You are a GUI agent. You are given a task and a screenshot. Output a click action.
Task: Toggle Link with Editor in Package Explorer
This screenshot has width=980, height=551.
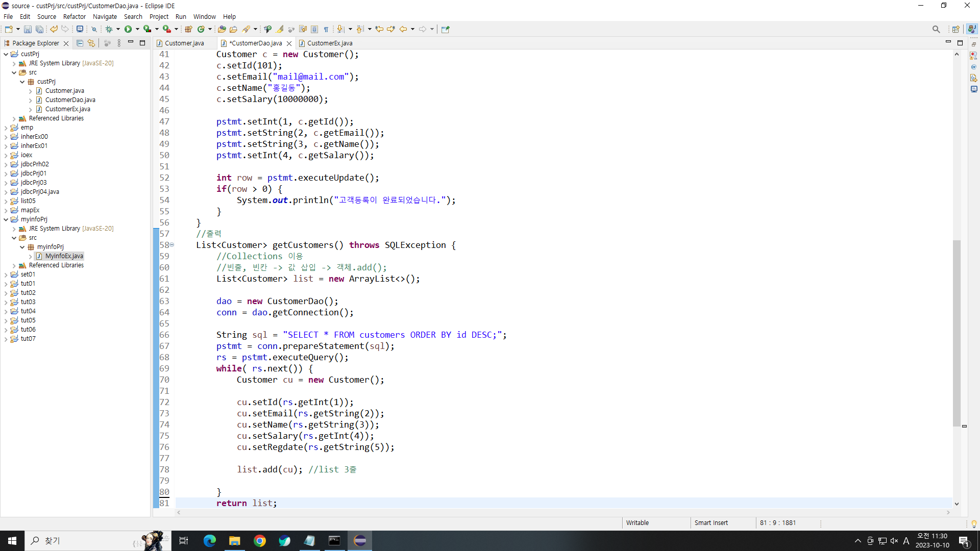[91, 43]
